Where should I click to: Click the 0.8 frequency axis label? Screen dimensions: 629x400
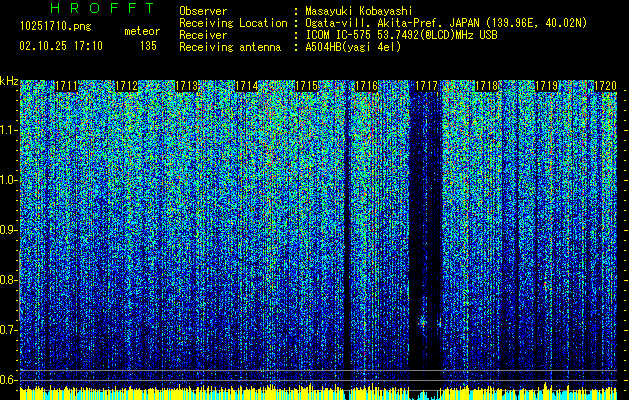(x=8, y=280)
